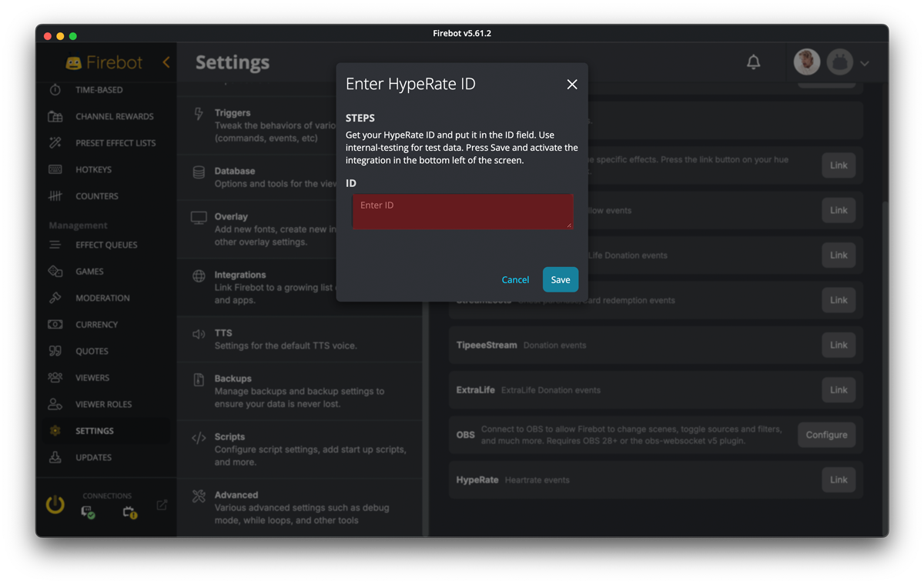924x584 pixels.
Task: Click Link for the hue effects row
Action: coord(839,165)
